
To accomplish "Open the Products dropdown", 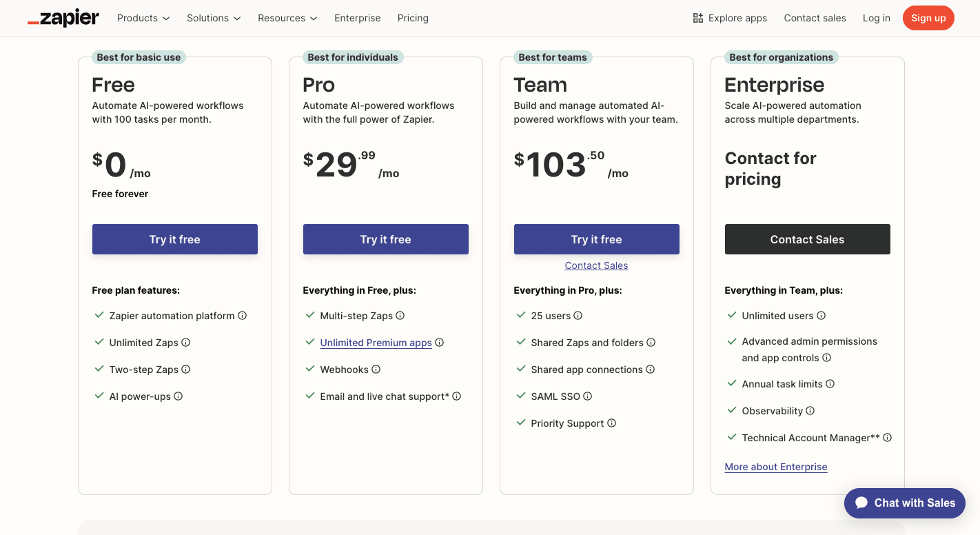I will pyautogui.click(x=143, y=18).
